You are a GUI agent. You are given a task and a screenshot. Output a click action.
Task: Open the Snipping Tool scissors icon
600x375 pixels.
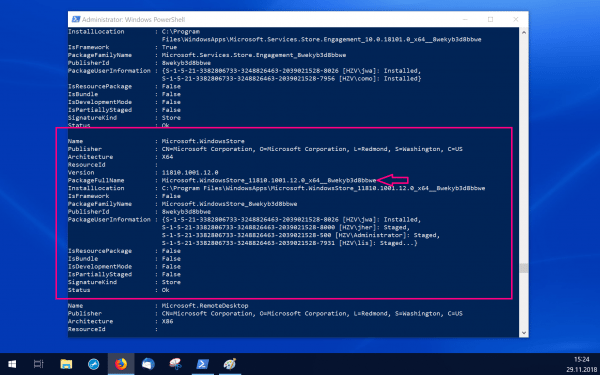(175, 364)
